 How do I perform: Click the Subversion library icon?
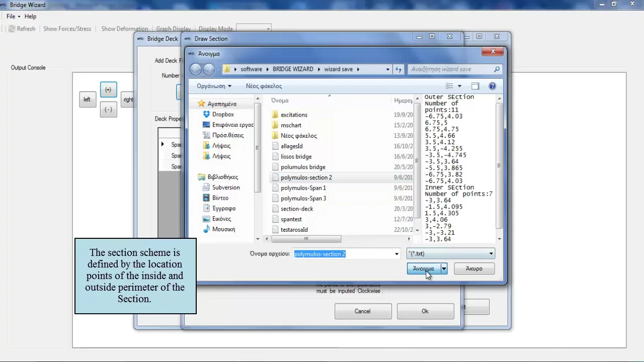pyautogui.click(x=206, y=188)
